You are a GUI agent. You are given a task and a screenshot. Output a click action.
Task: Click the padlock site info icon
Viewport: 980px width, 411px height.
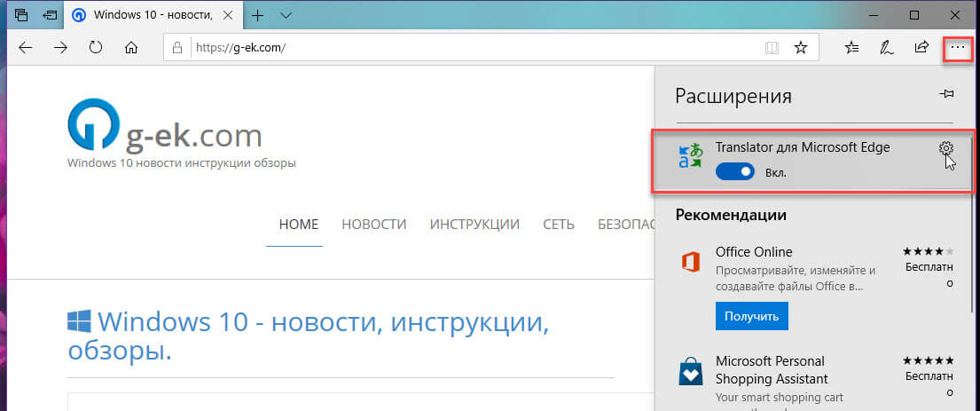tap(177, 48)
